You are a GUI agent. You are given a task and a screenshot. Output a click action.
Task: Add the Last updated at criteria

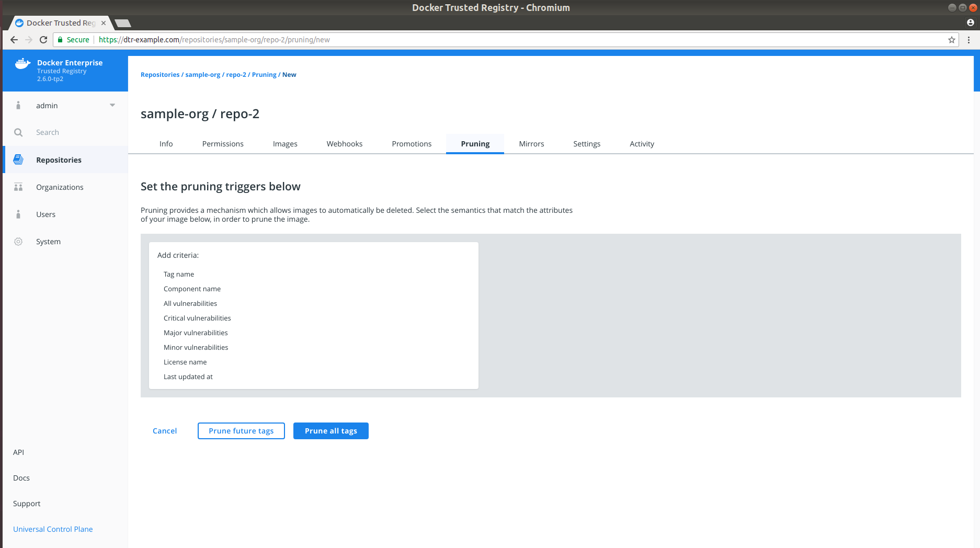point(188,376)
